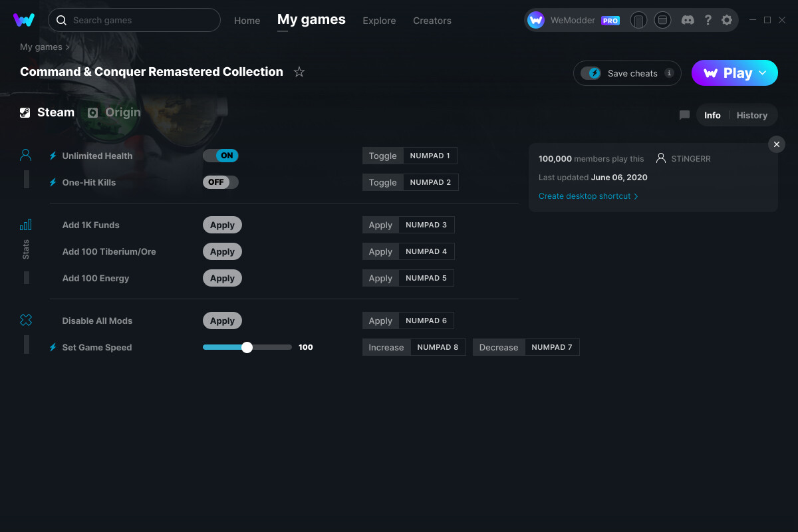The image size is (798, 532).
Task: Open the Discord icon link
Action: (688, 20)
